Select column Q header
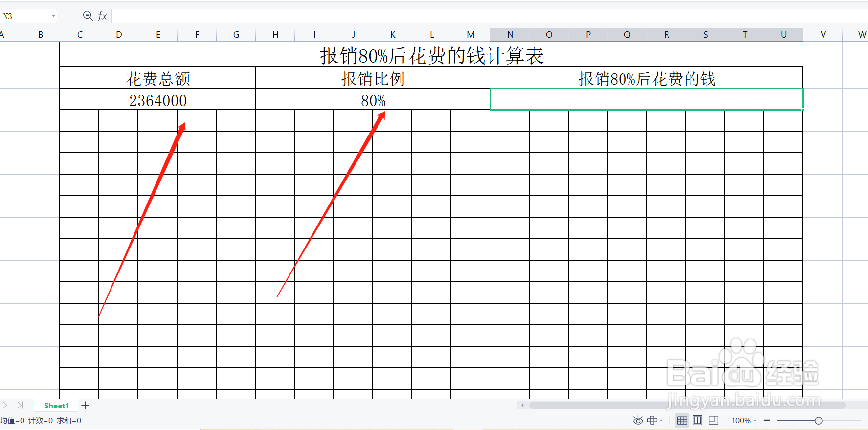The image size is (868, 430). [x=627, y=34]
